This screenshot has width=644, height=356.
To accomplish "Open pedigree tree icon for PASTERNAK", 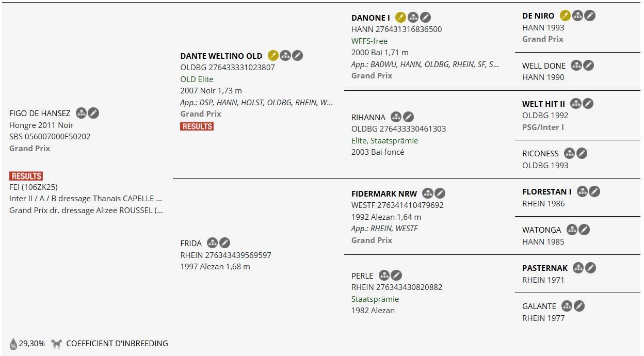I will click(578, 268).
